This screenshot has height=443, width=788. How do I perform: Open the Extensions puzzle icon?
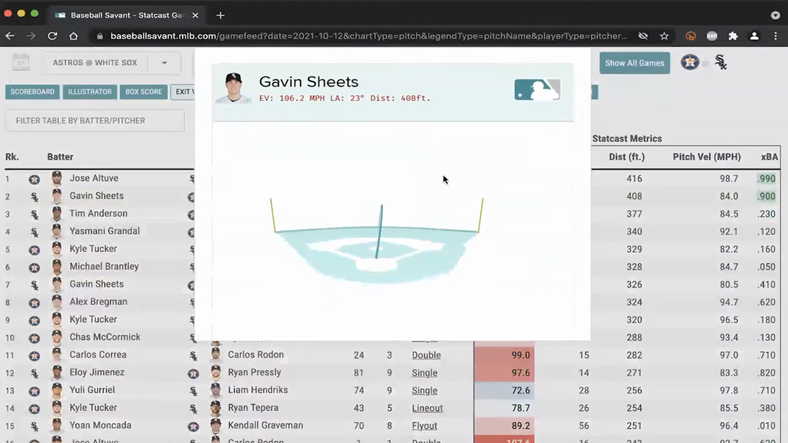point(733,36)
